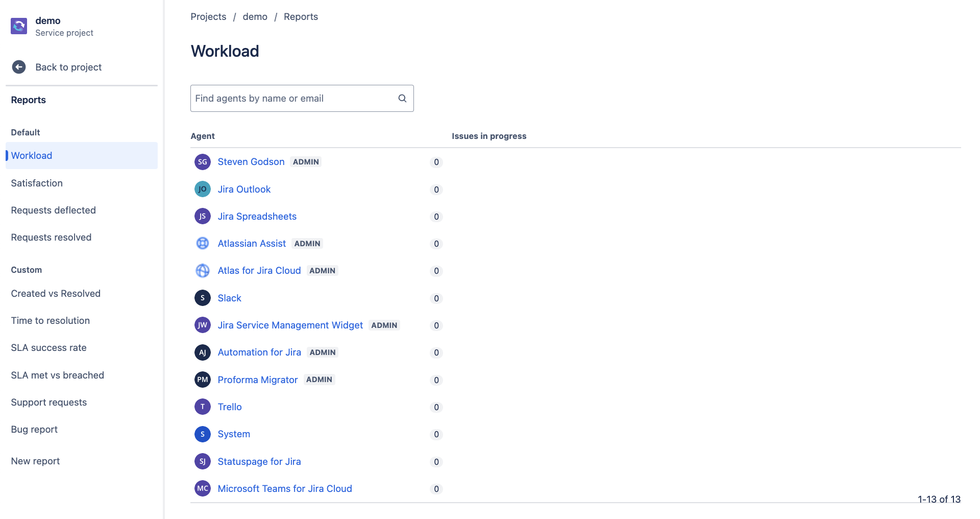This screenshot has height=519, width=980.
Task: Click the Jira Service Management Widget JW avatar
Action: (x=203, y=325)
